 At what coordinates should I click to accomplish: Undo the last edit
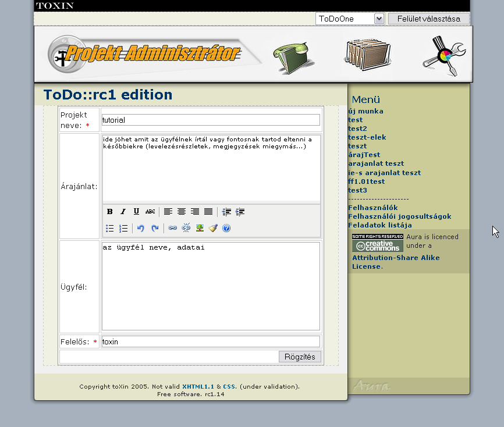[x=141, y=229]
